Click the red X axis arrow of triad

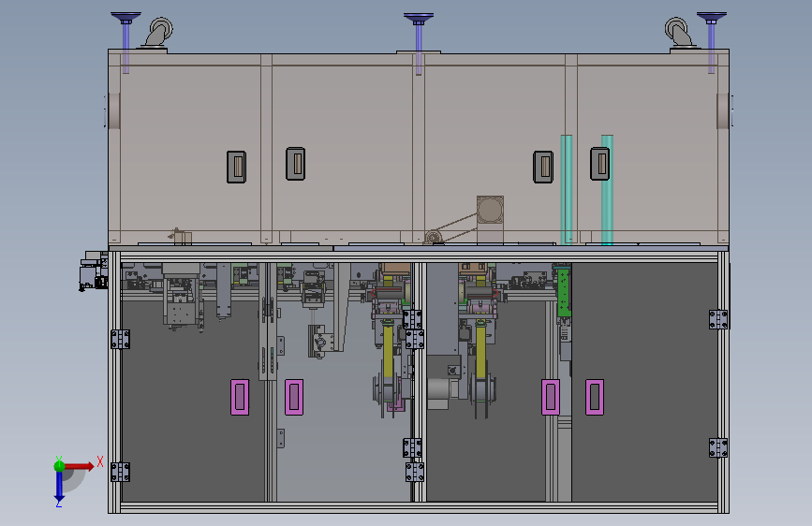click(79, 466)
